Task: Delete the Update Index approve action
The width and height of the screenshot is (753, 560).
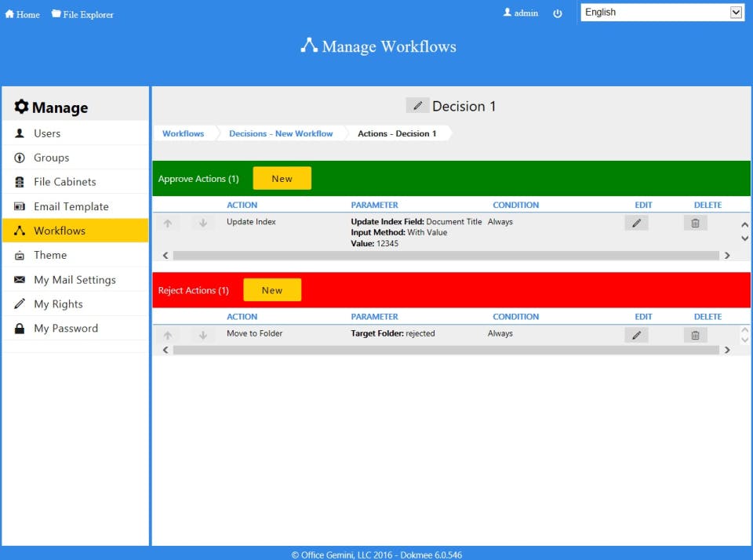Action: [695, 223]
